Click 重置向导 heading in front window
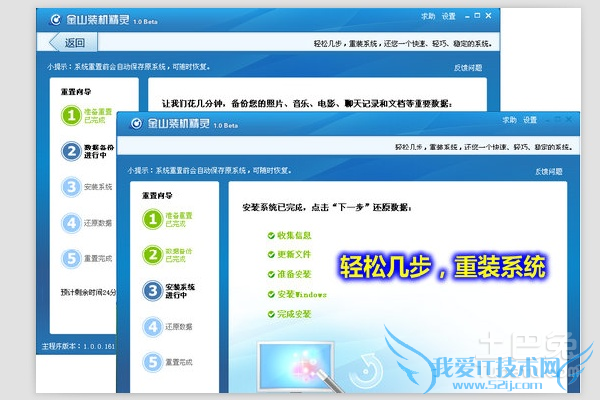 click(157, 196)
